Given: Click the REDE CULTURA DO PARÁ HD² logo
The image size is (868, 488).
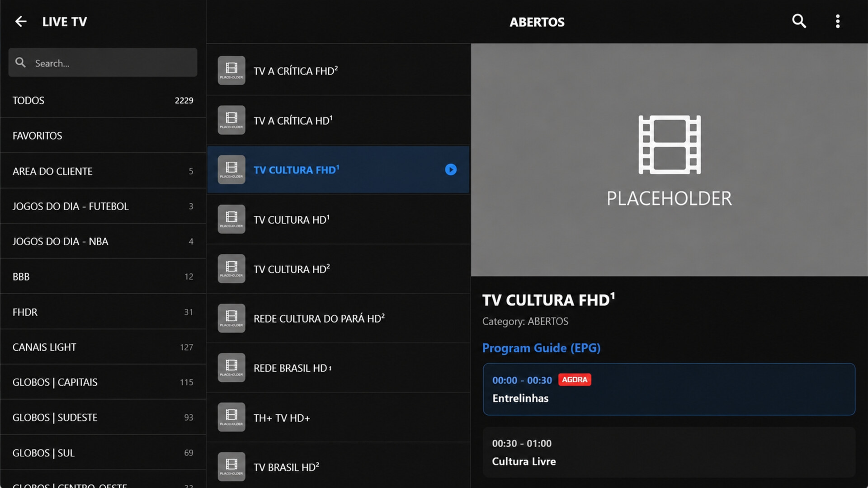Looking at the screenshot, I should pyautogui.click(x=231, y=318).
